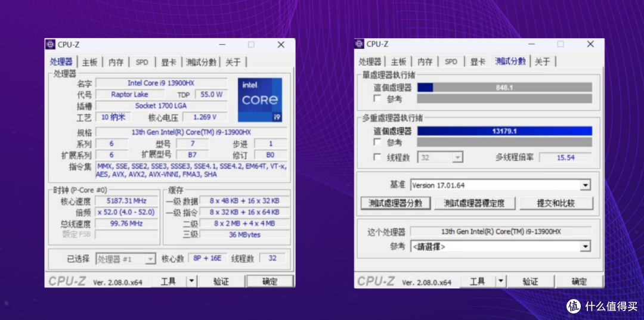Open 主板 tab in the right window
This screenshot has height=320, width=644.
[x=398, y=61]
